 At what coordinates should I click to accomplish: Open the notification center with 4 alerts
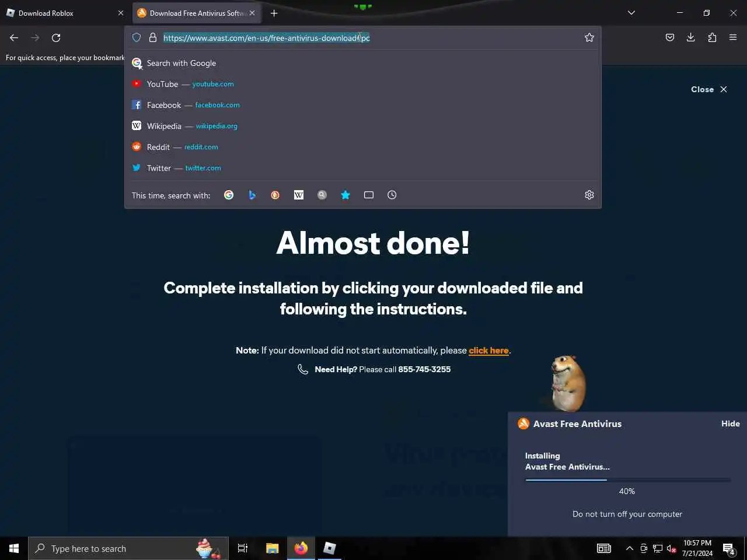coord(728,548)
